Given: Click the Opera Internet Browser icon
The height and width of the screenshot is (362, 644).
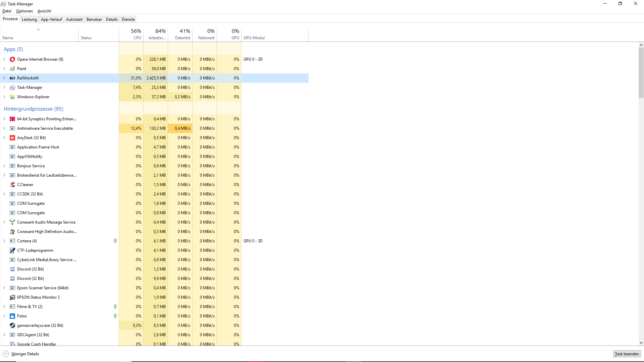Looking at the screenshot, I should tap(12, 59).
